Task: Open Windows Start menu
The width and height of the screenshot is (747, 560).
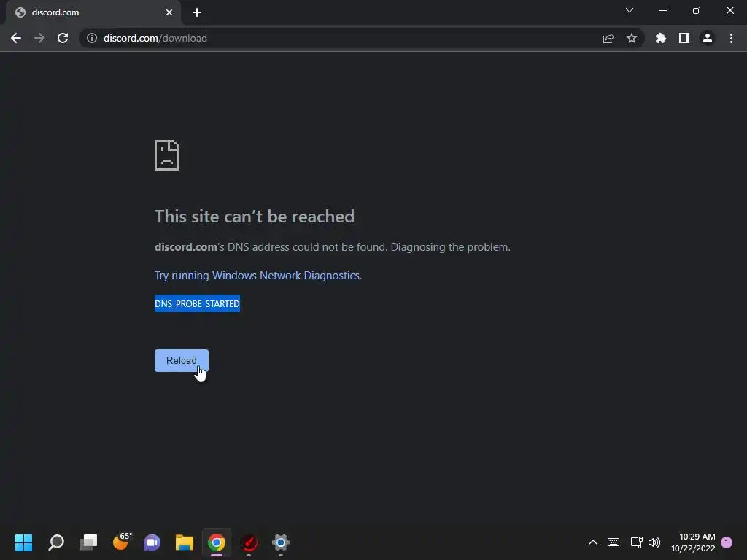Action: coord(24,542)
